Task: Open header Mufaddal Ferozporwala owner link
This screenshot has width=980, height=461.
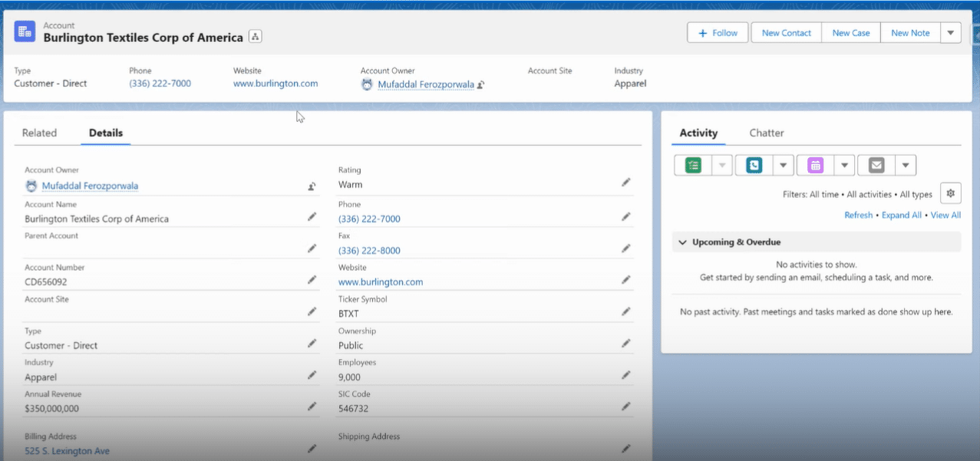Action: 426,84
